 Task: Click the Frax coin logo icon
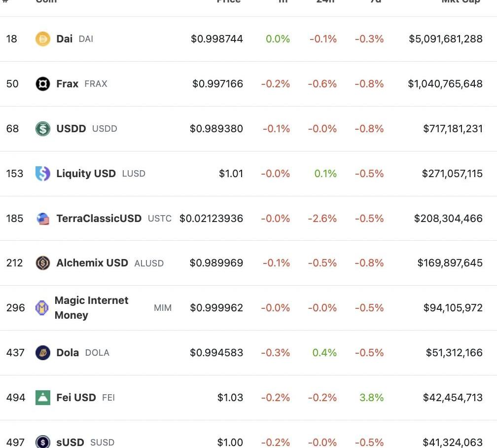[x=43, y=84]
